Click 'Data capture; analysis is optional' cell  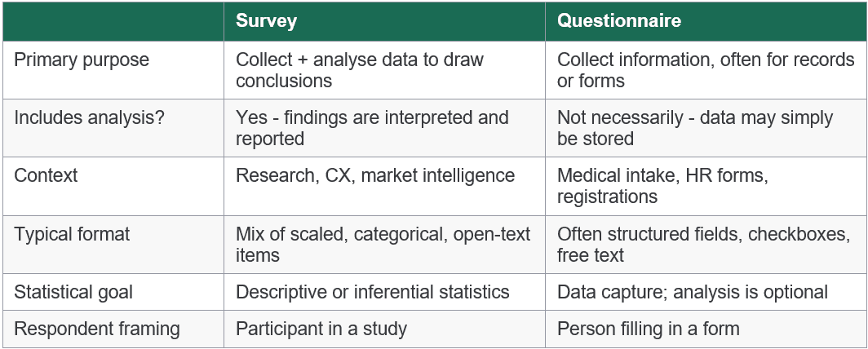pos(693,292)
